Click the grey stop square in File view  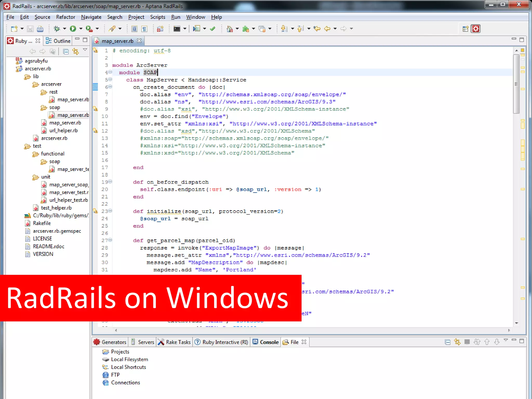(x=467, y=342)
